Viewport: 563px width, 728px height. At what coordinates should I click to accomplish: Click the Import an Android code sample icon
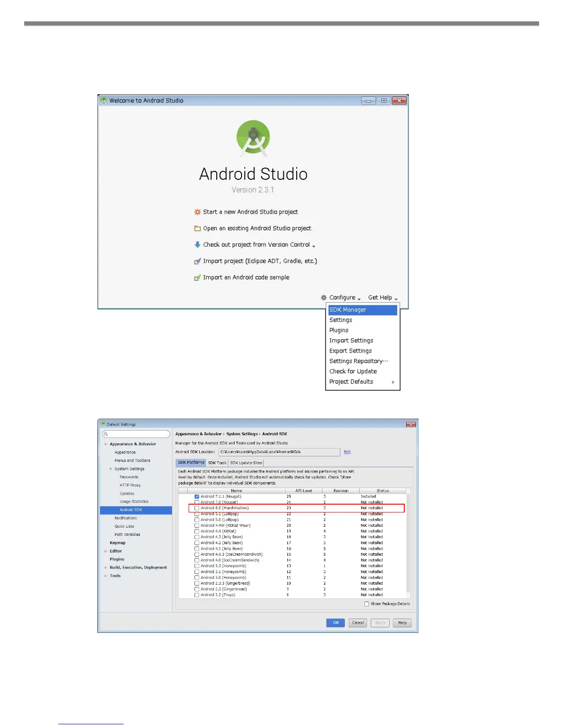point(197,278)
